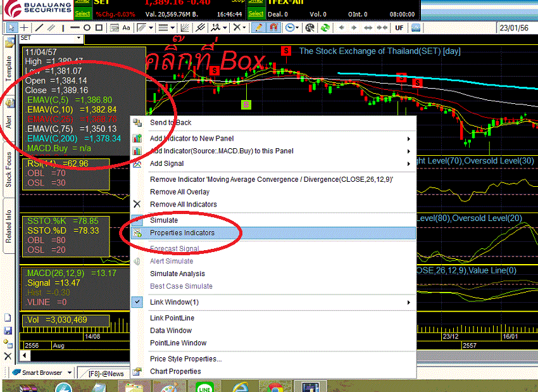Select the crosshair cursor tool
538x392 pixels.
pyautogui.click(x=24, y=28)
